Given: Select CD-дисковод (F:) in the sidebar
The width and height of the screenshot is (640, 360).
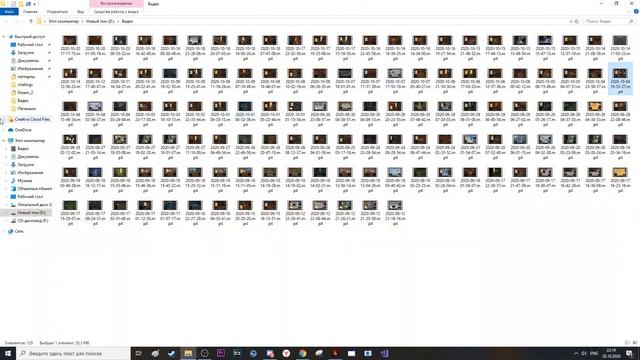Looking at the screenshot, I should pyautogui.click(x=33, y=221).
